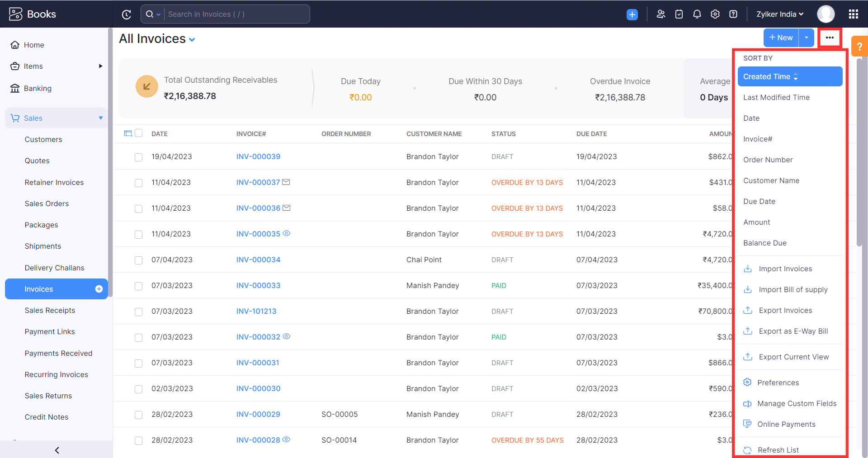
Task: Open invoice INV-000033
Action: (258, 285)
